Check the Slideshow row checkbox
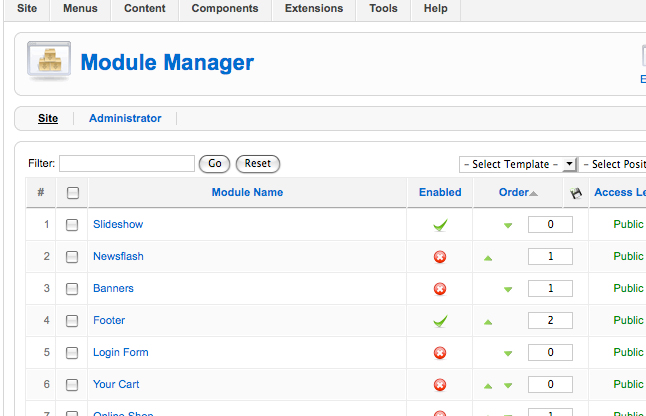Viewport: 646px width, 416px height. click(72, 225)
